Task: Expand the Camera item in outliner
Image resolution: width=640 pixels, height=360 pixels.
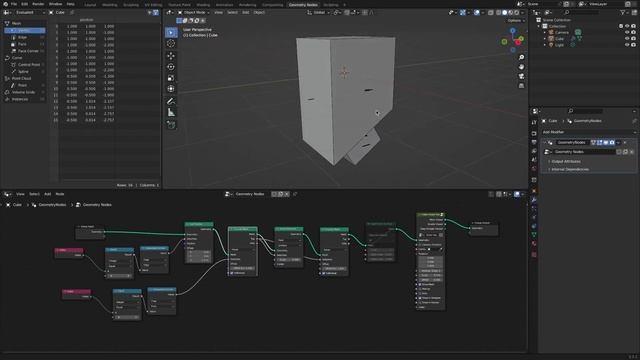Action: coord(545,32)
